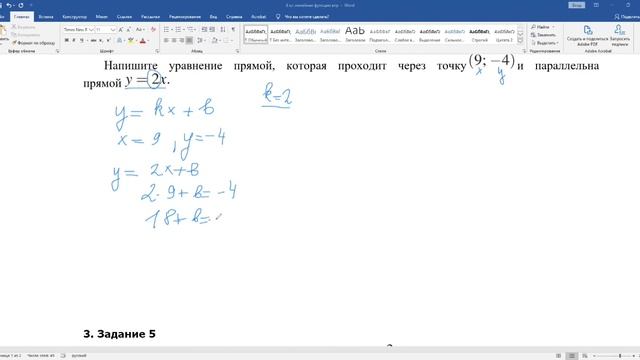
Task: Toggle italic formatting
Action: tap(74, 40)
